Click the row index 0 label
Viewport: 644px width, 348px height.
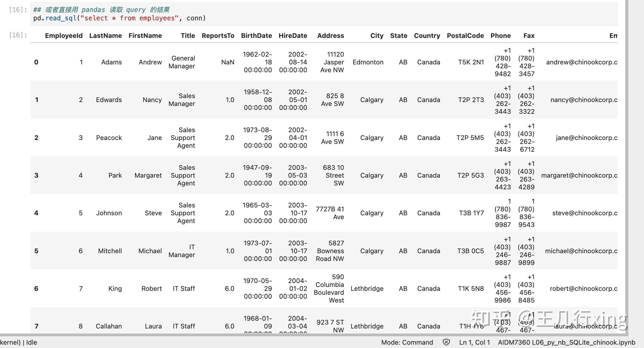point(36,62)
